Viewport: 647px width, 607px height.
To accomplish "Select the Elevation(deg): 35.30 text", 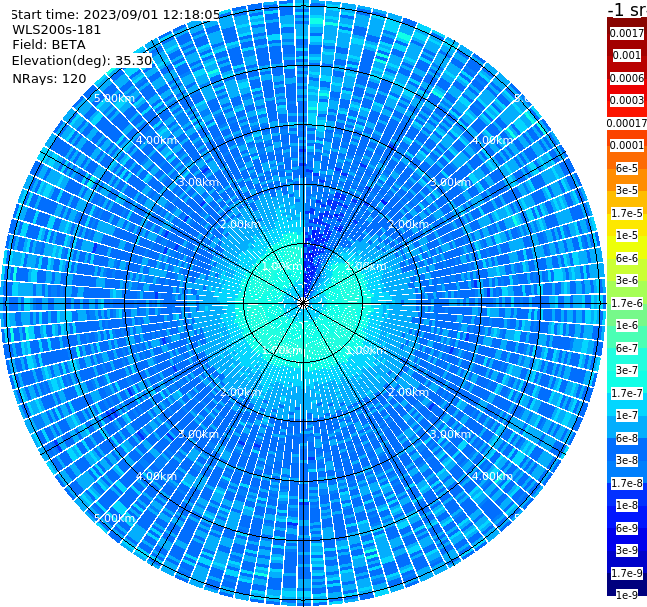I will click(x=82, y=61).
